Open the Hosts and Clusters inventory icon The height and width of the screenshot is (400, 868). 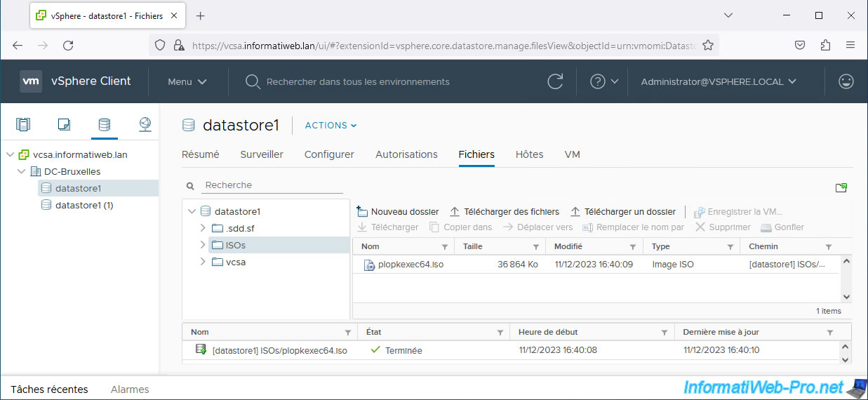[x=24, y=125]
